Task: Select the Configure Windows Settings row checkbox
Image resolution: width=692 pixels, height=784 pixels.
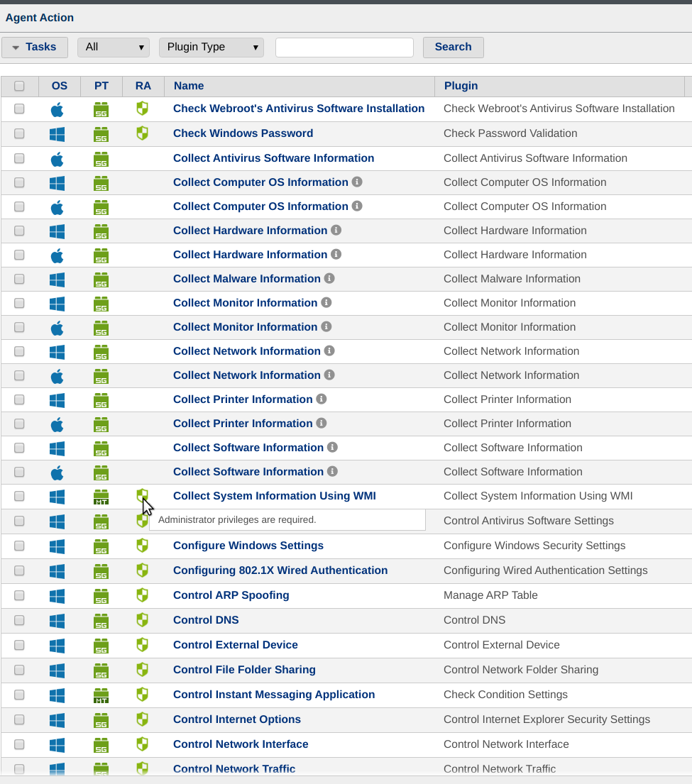Action: point(19,546)
